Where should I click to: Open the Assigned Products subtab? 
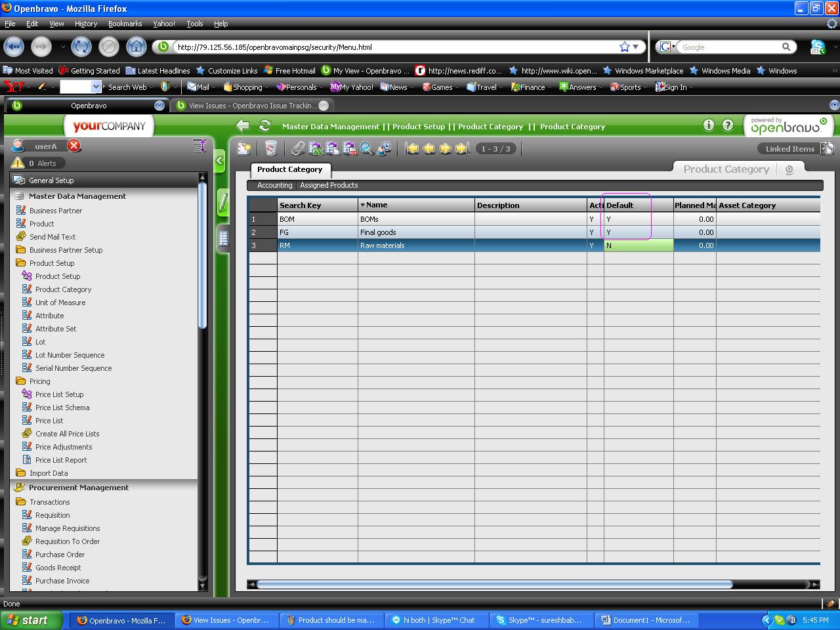[329, 185]
